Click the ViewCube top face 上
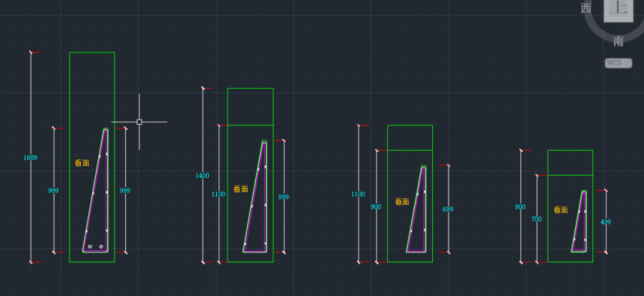 [618, 9]
